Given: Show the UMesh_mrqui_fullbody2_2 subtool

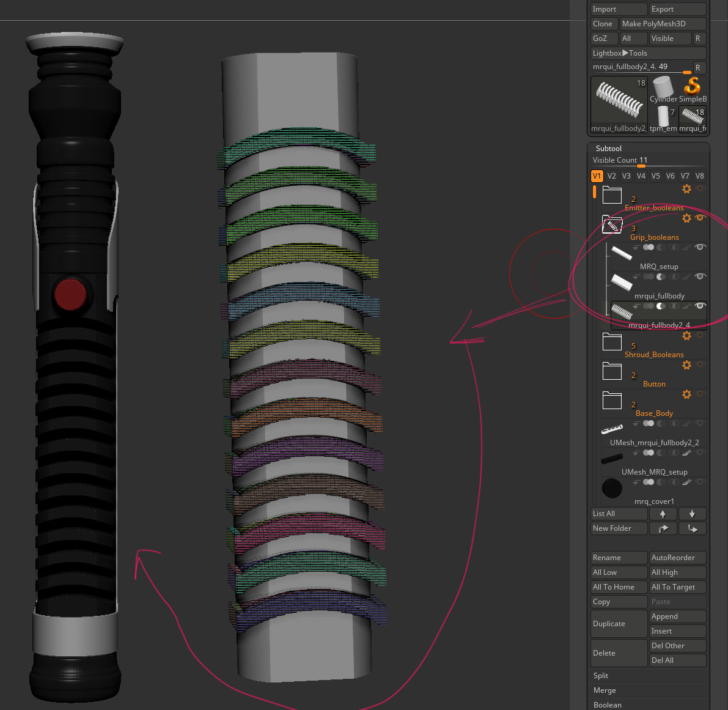Looking at the screenshot, I should (x=700, y=423).
